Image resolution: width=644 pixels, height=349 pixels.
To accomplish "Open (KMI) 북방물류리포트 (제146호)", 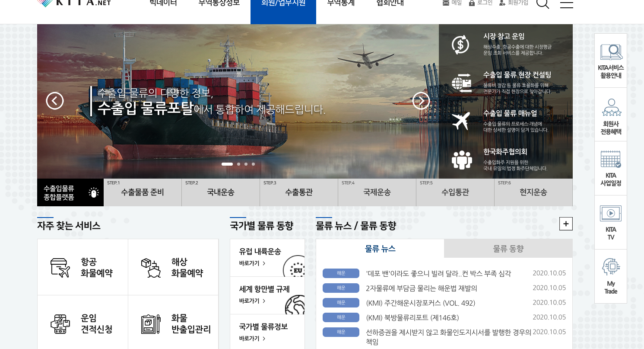I will 412,317.
